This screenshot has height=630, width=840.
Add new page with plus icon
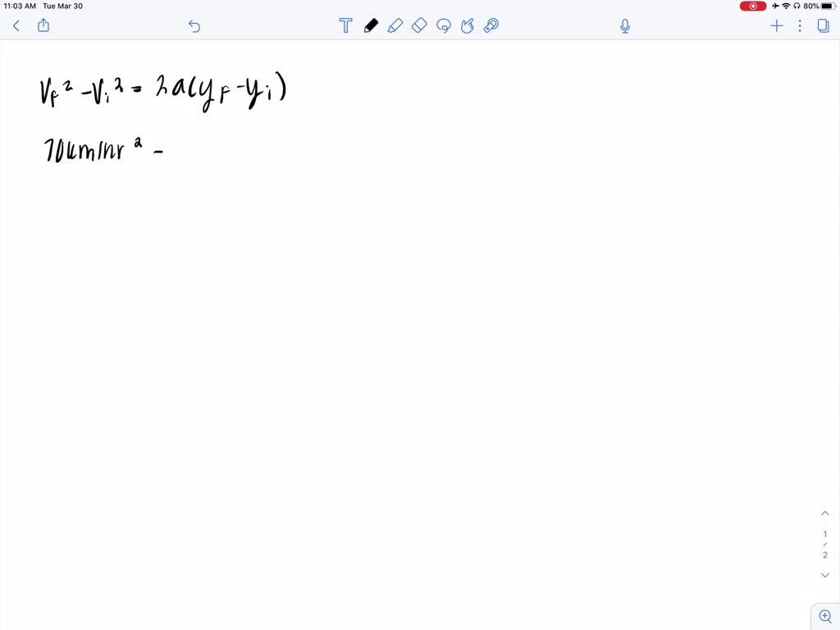pyautogui.click(x=776, y=25)
